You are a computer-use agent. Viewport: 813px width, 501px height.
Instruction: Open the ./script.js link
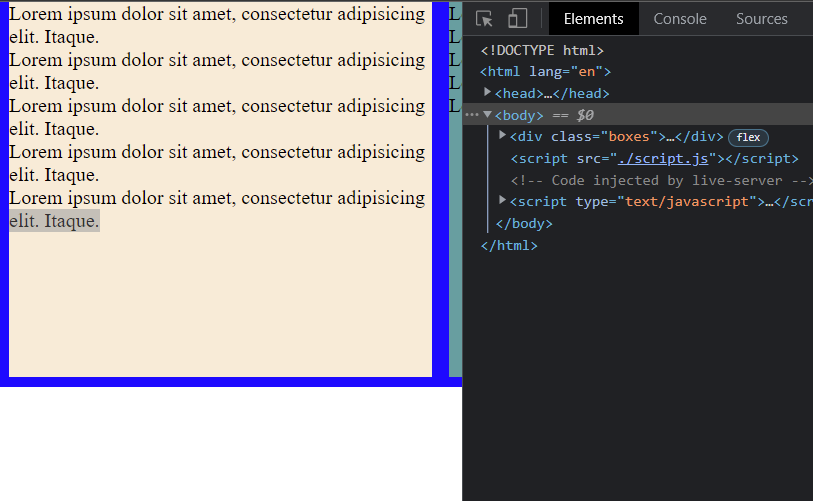click(x=663, y=159)
